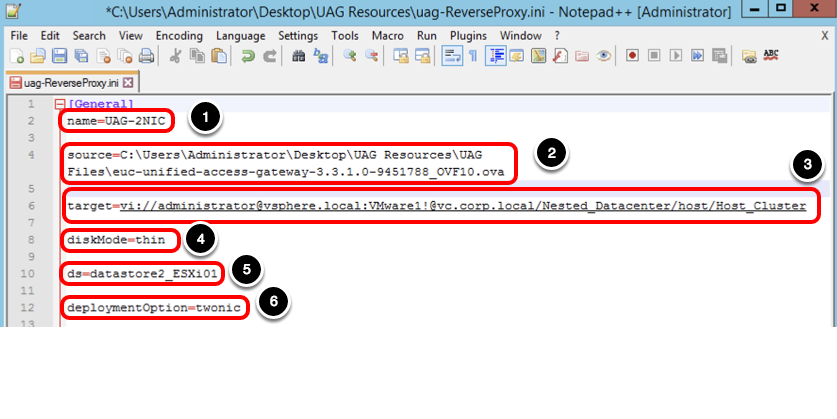Open the Tools menu
The width and height of the screenshot is (837, 419).
click(x=345, y=36)
